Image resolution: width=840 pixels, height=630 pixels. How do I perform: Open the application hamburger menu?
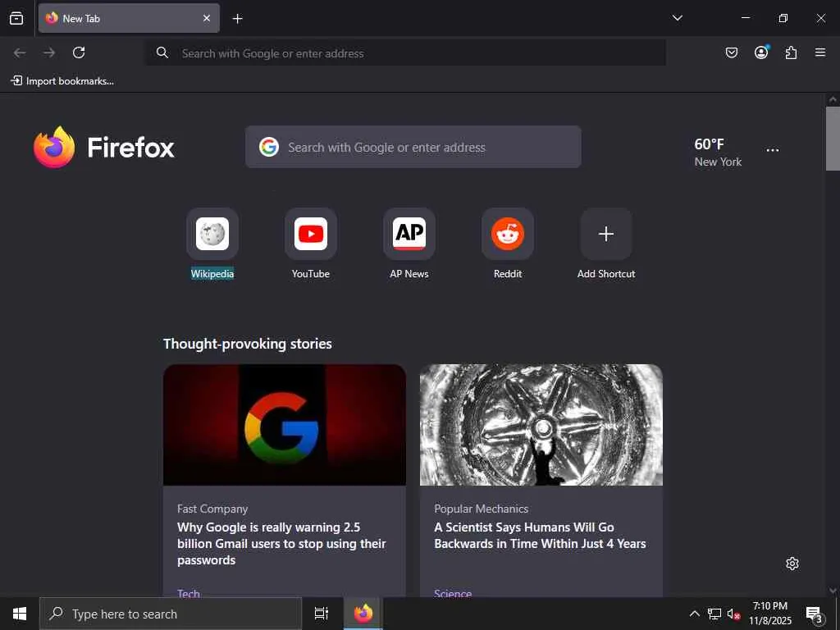820,52
